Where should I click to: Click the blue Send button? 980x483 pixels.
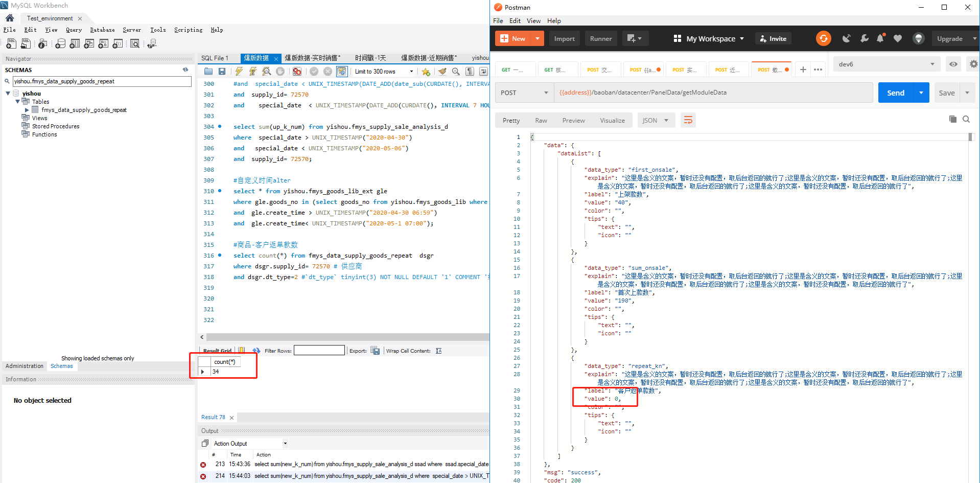896,93
